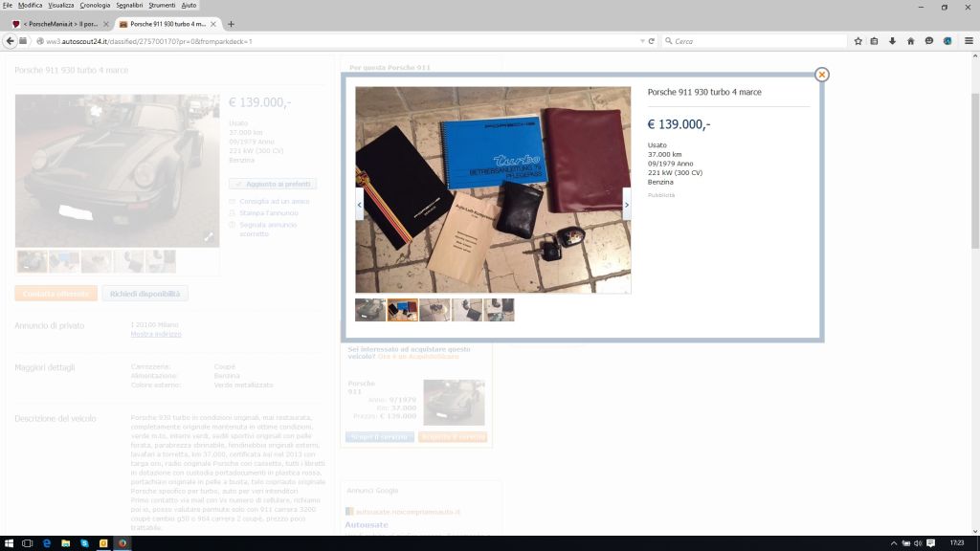Open the Cronologia menu
980x551 pixels.
click(95, 5)
